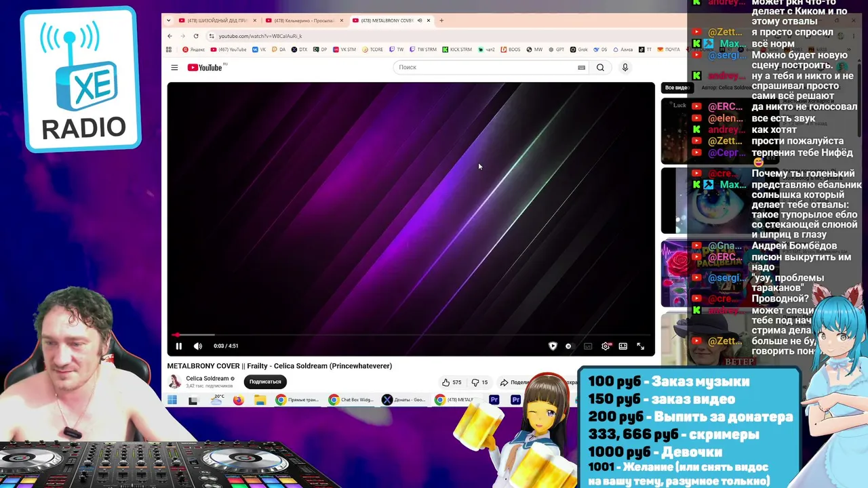
Task: Switch to the Донаты taskbar window
Action: point(404,400)
